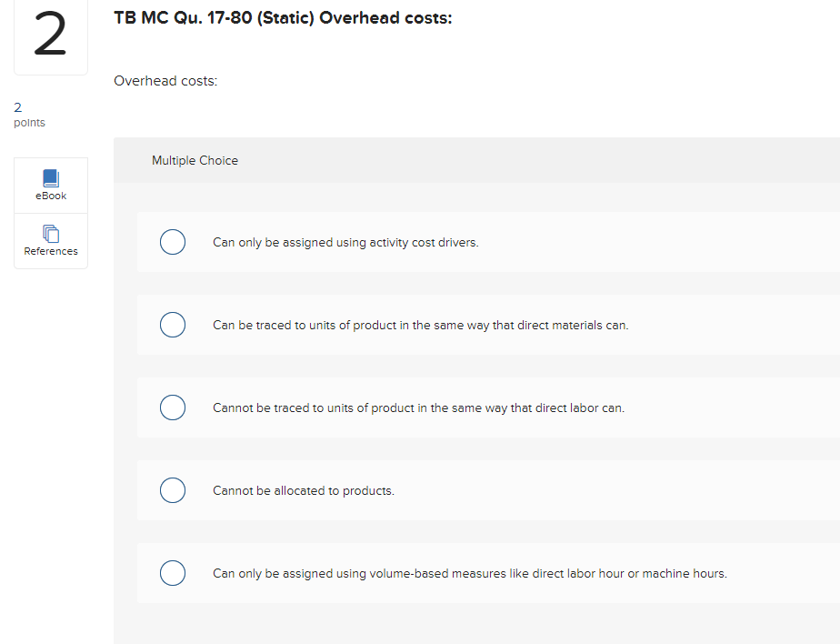Screen dimensions: 840x644
Task: Click the large question number 2 box
Action: [x=51, y=37]
